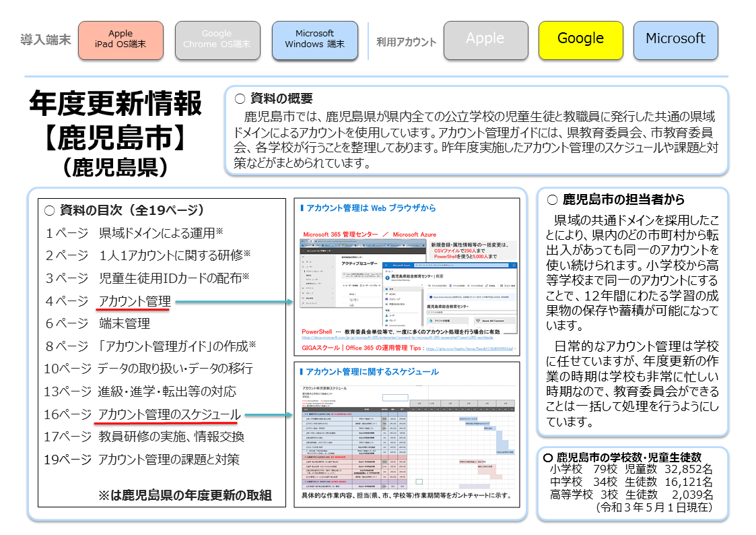Click the ※は鹿児島県の年度更新の取組 footnote
Image resolution: width=756 pixels, height=535 pixels.
pos(185,495)
